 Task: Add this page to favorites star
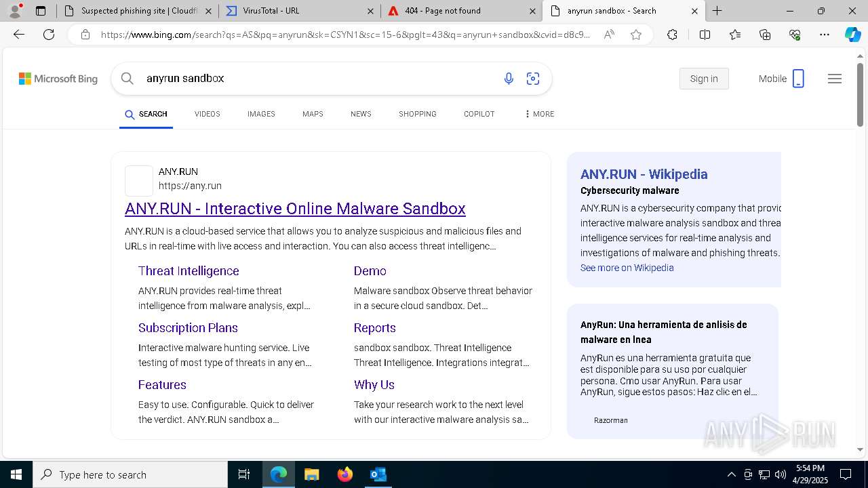(636, 35)
